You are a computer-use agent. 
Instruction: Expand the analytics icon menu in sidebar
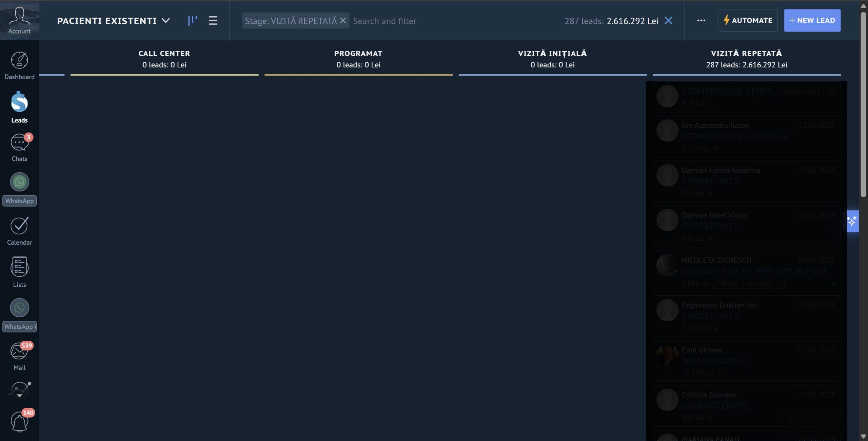[x=19, y=390]
